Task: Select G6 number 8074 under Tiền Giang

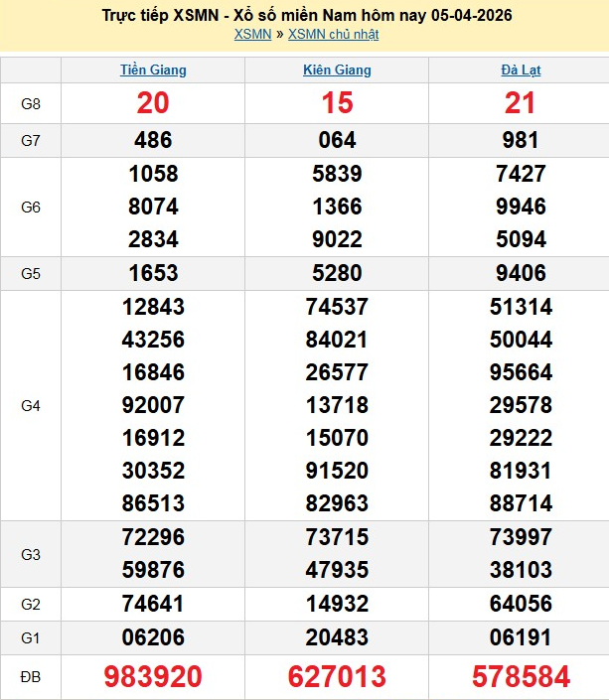Action: pos(153,207)
